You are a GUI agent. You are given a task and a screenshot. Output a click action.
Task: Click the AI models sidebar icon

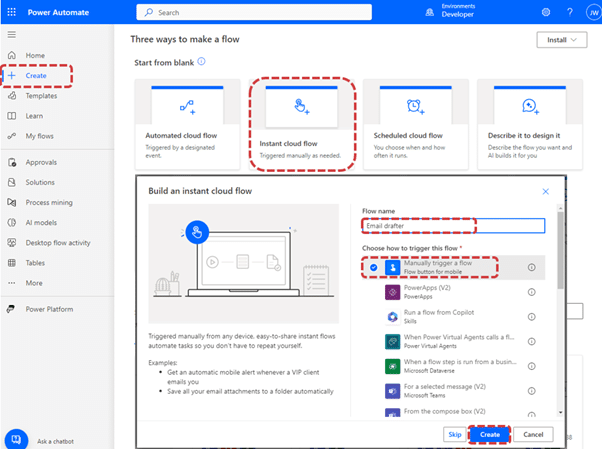[x=12, y=222]
